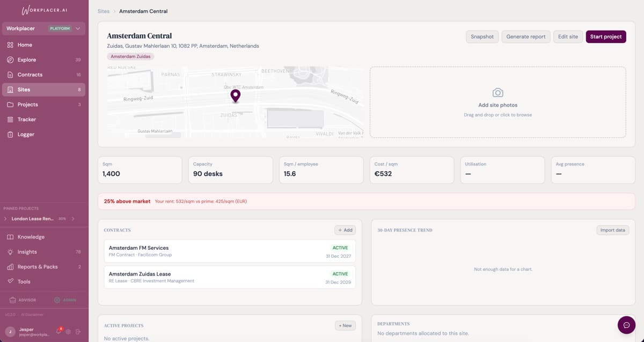Switch to Advisor mode
The image size is (644, 342).
[x=23, y=300]
